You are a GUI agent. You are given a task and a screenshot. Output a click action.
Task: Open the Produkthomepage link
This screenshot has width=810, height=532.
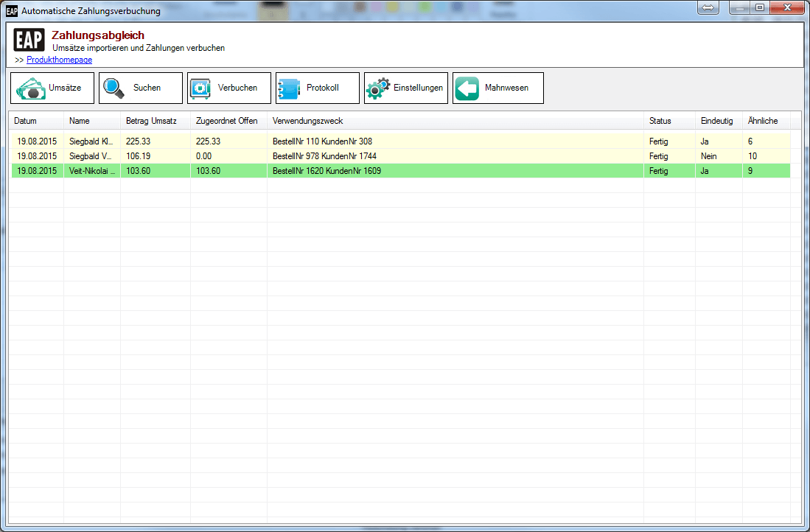tap(59, 60)
